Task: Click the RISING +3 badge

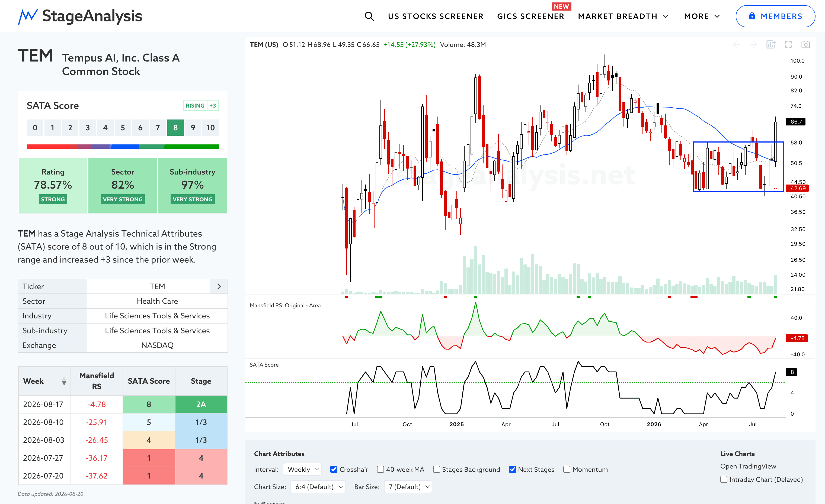Action: [x=201, y=106]
